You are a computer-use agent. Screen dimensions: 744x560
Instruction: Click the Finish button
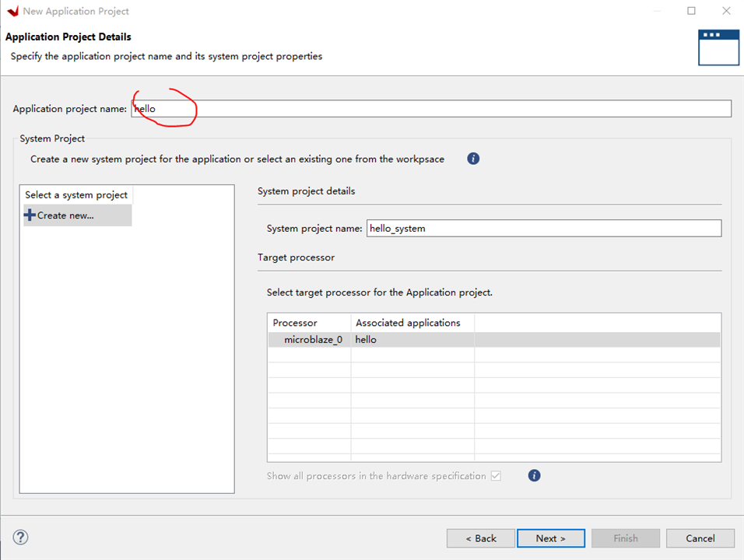(x=625, y=538)
